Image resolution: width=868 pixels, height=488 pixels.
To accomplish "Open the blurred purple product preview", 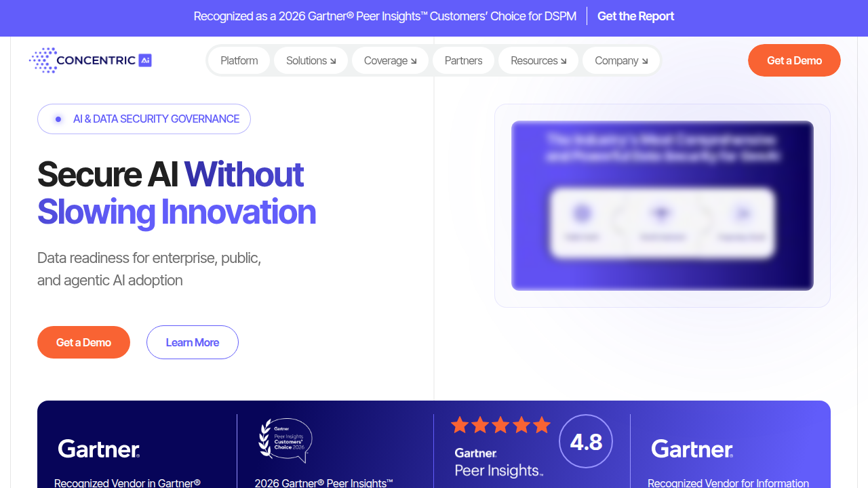I will point(663,205).
